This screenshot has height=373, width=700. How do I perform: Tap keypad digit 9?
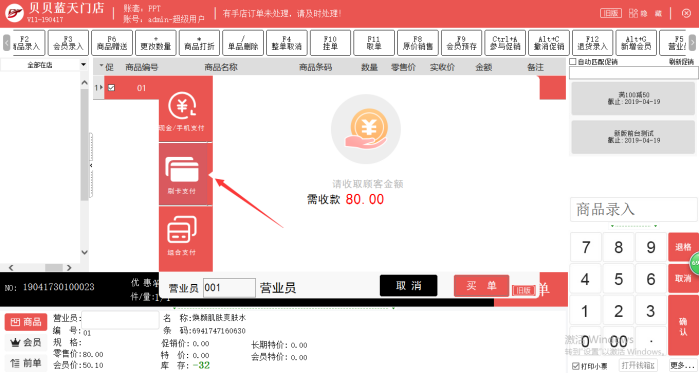(x=651, y=247)
